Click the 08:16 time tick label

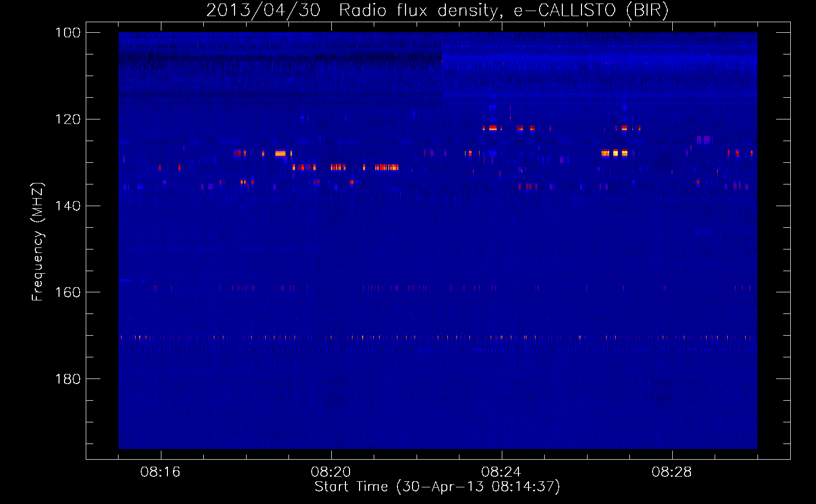point(160,472)
